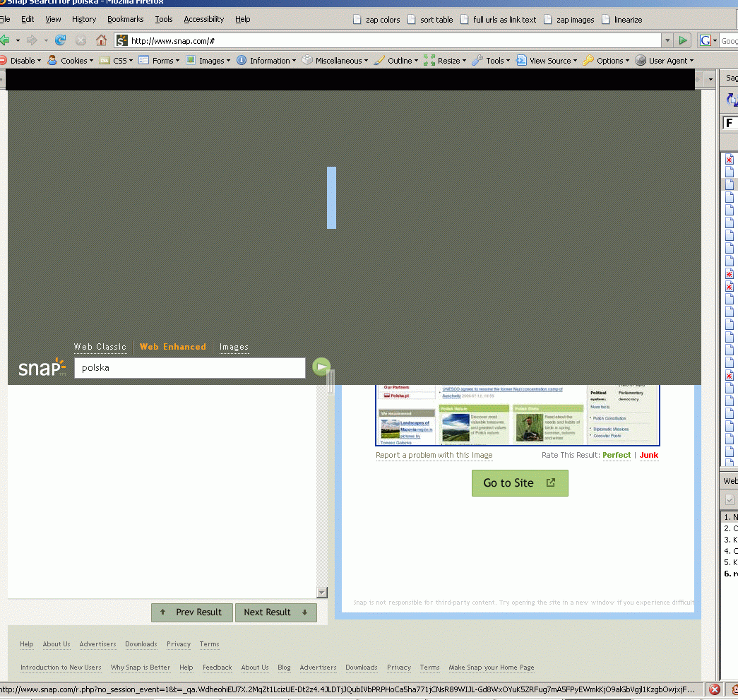The height and width of the screenshot is (700, 738).
Task: Open the History menu
Action: (x=84, y=19)
